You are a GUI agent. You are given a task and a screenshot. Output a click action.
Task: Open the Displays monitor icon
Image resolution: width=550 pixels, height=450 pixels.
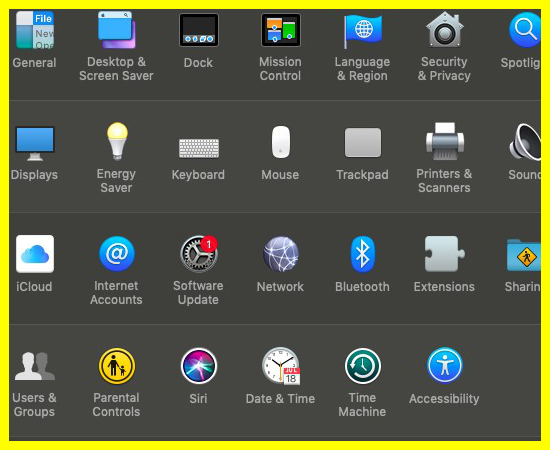pos(35,143)
